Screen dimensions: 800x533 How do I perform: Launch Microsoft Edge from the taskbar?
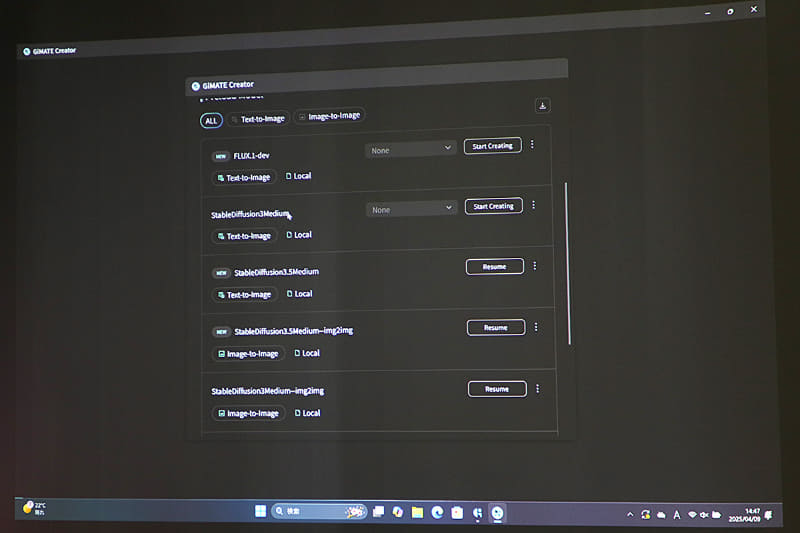click(437, 512)
